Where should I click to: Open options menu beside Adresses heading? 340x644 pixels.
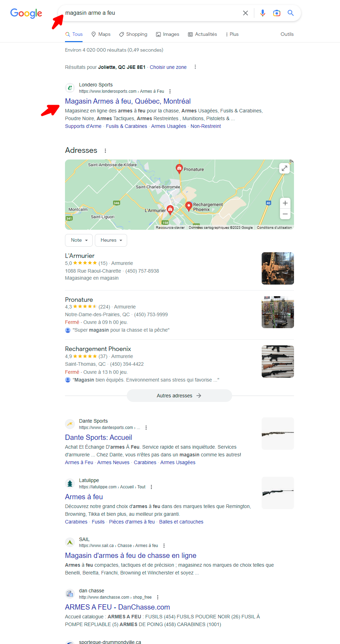click(x=105, y=151)
